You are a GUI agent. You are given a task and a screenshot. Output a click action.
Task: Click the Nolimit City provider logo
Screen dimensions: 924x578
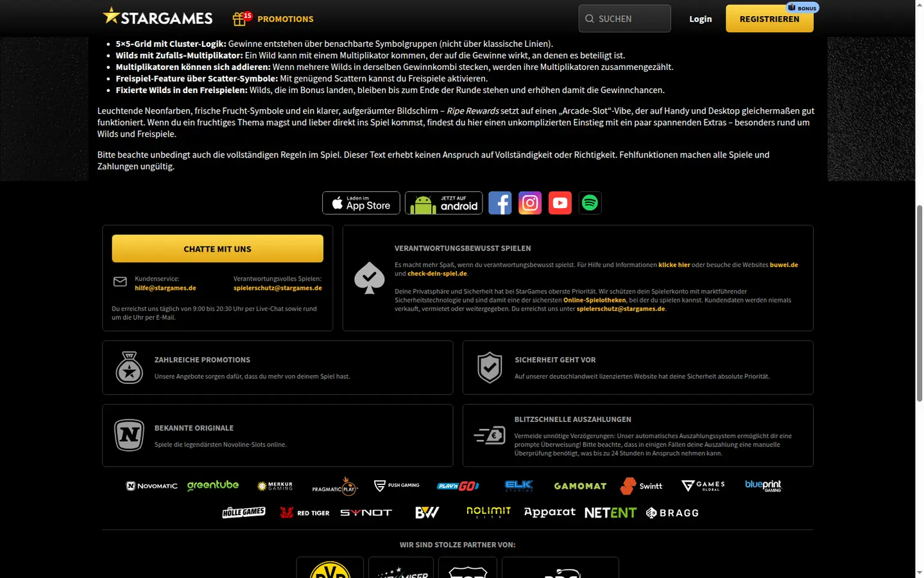tap(488, 512)
